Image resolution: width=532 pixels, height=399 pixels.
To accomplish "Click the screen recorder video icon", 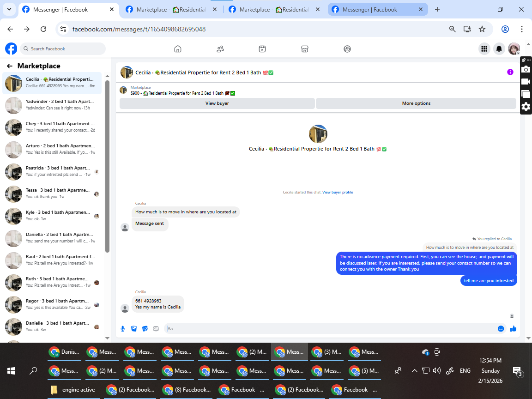I will pyautogui.click(x=526, y=82).
